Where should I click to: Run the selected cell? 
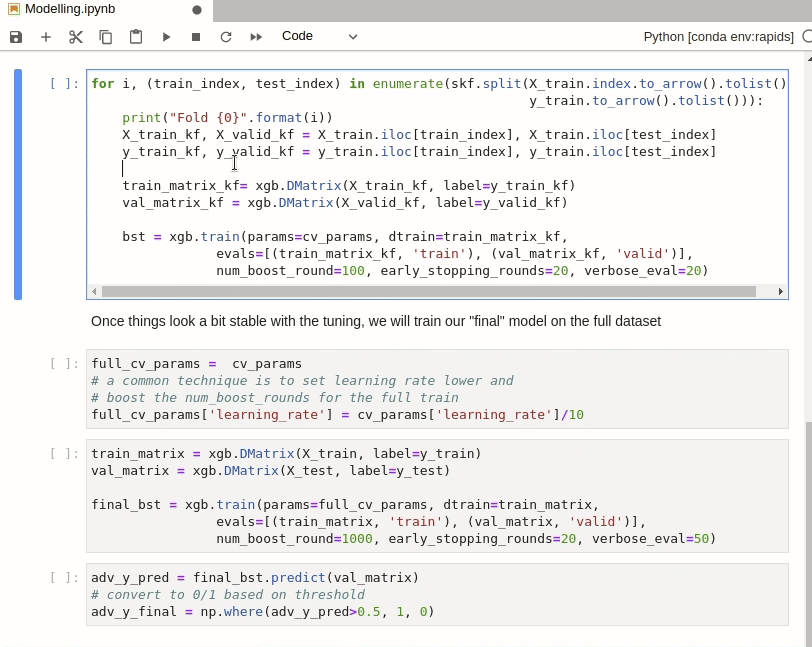coord(165,36)
